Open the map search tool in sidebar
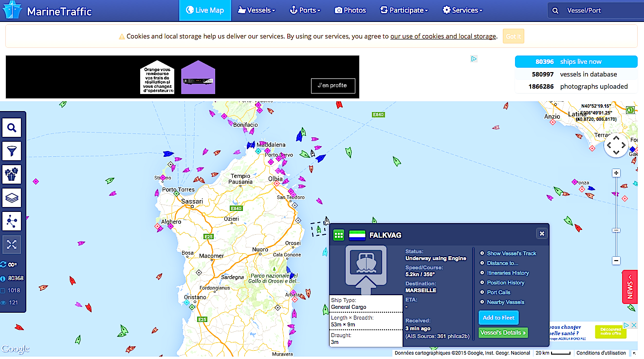Screen dimensions: 644x359 point(12,128)
